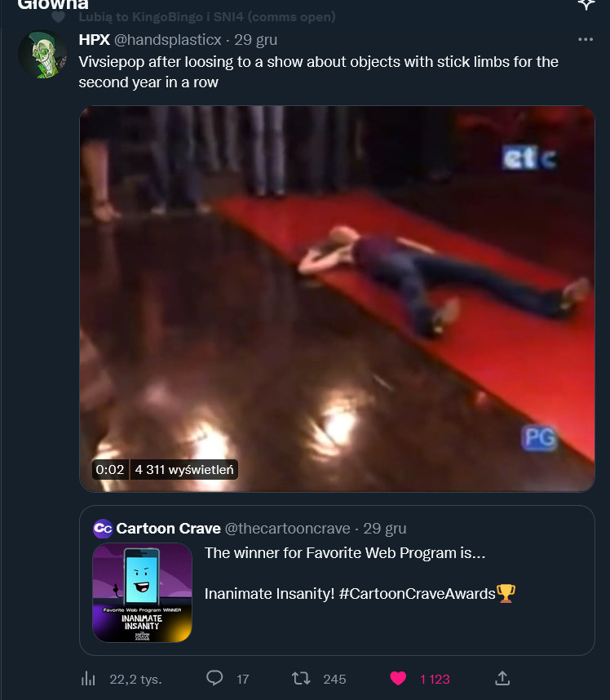Open the quoted Cartoon Crave tweet text
This screenshot has width=610, height=700.
(345, 553)
